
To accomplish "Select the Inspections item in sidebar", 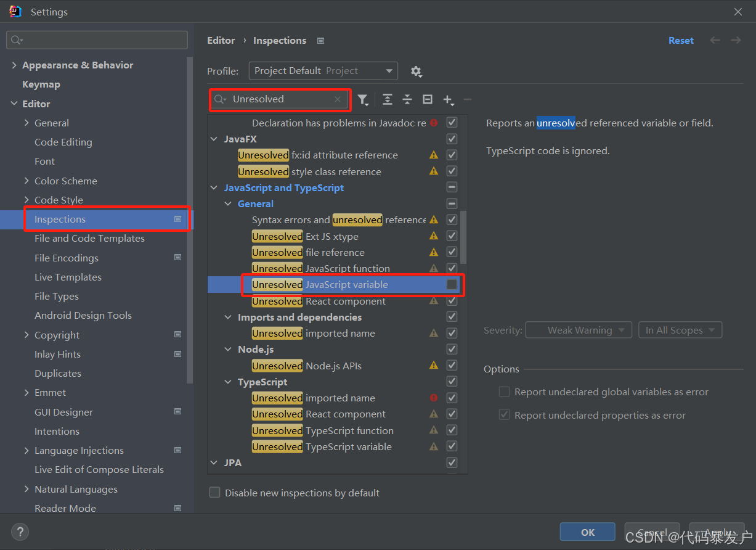I will pyautogui.click(x=97, y=220).
